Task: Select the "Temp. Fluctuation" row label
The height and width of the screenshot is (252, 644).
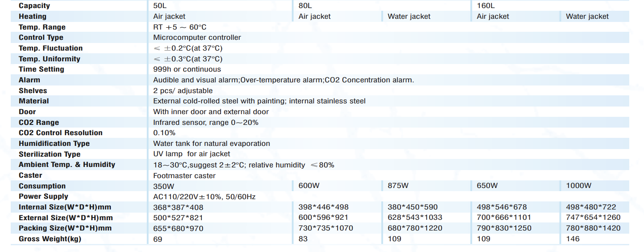Action: coord(51,48)
